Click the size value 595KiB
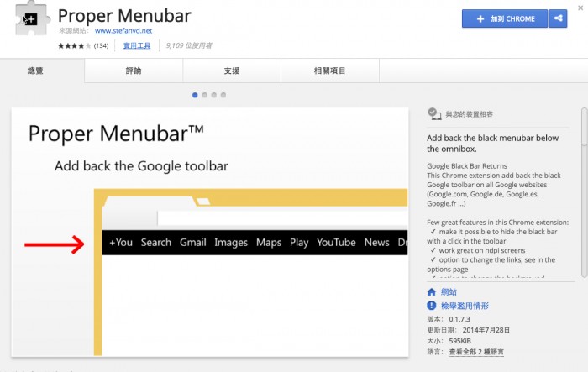The height and width of the screenshot is (372, 588). [459, 341]
